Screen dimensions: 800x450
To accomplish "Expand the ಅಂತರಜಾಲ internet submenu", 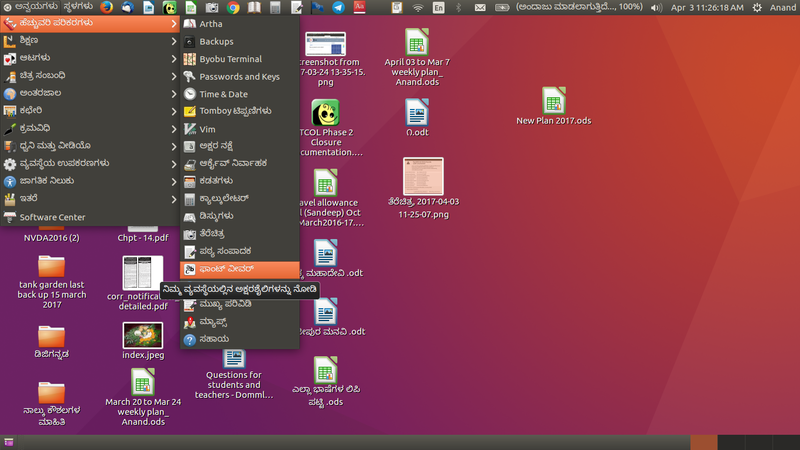I will 90,93.
